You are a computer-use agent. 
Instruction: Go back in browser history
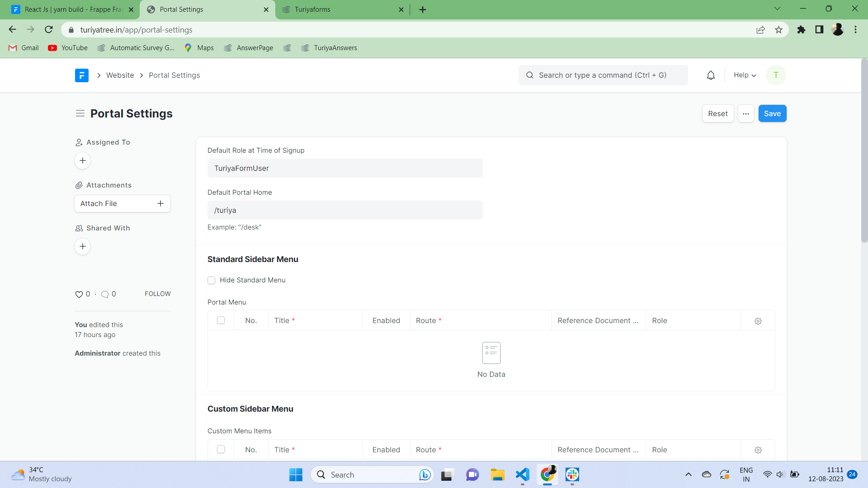(13, 30)
